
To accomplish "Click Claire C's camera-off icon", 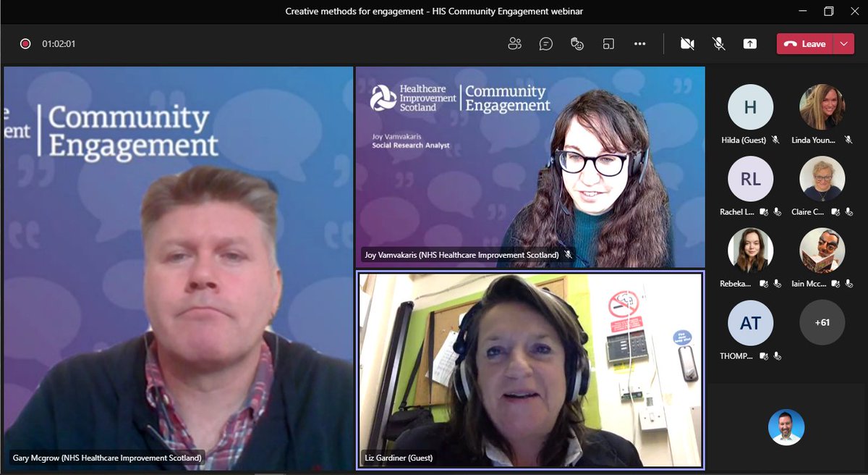I will (x=835, y=211).
